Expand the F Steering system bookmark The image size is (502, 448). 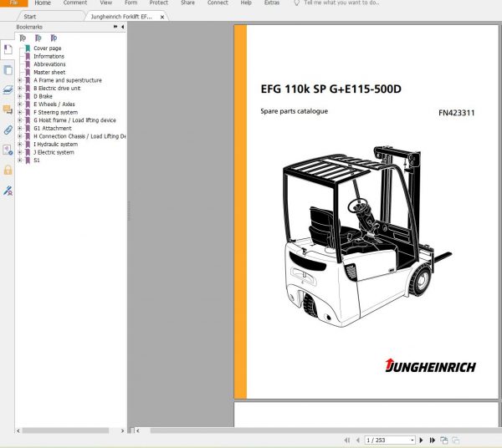(20, 112)
